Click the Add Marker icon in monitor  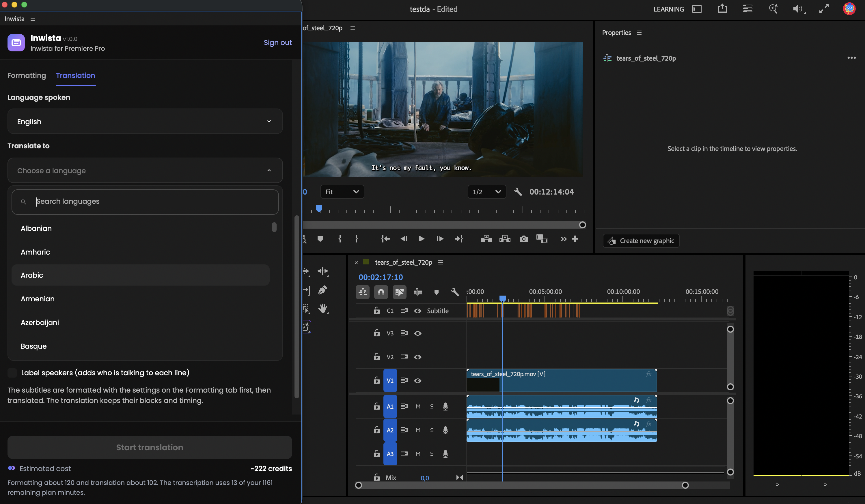pos(320,239)
